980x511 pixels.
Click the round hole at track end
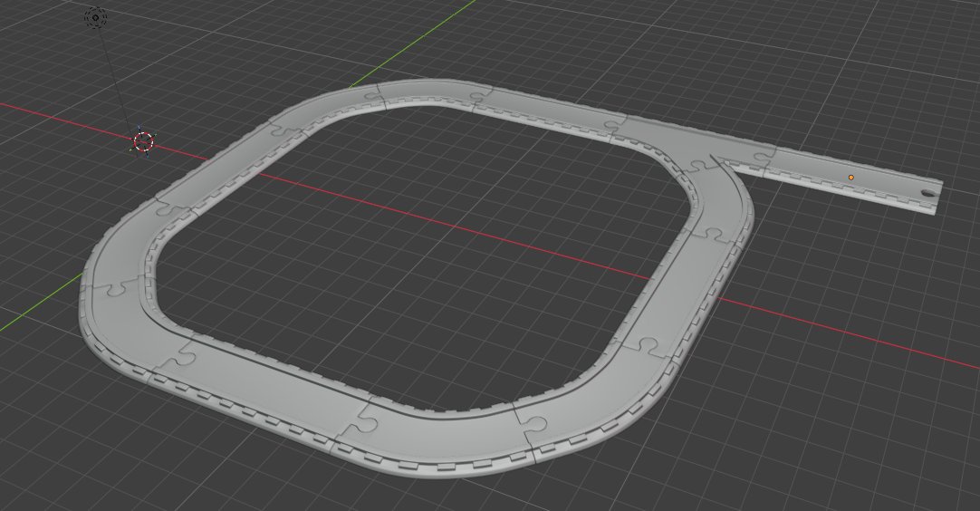(929, 193)
